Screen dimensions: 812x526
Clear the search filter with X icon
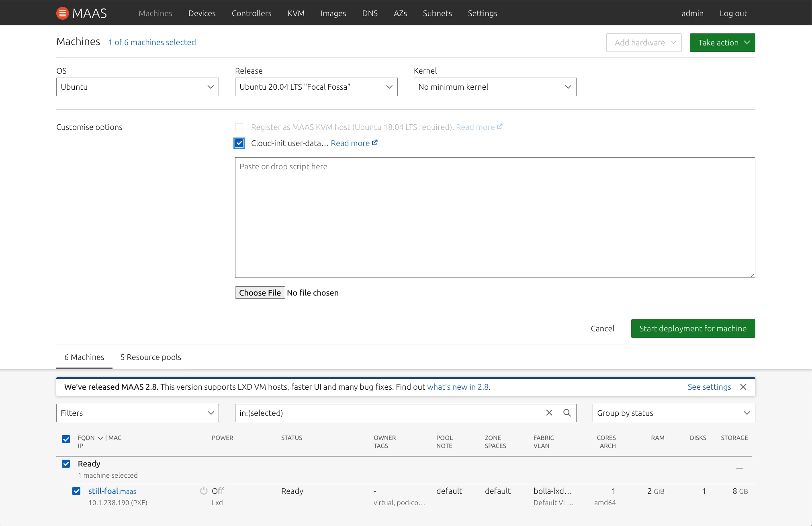549,413
